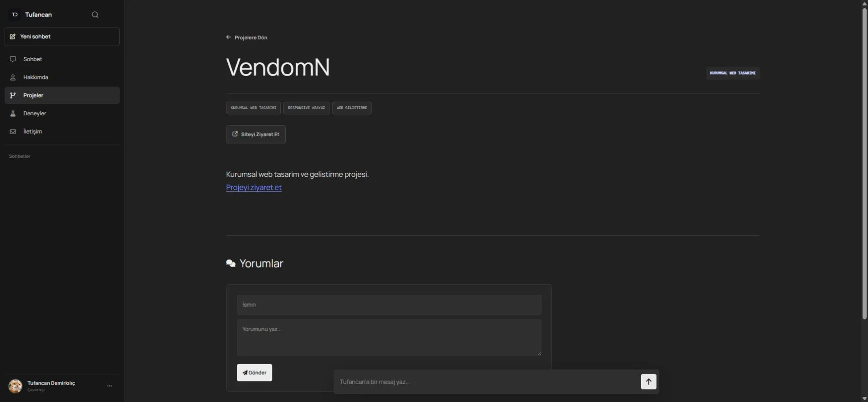Click the Tufancan'a bir mesaj yaz field
This screenshot has width=868, height=402.
pos(488,382)
